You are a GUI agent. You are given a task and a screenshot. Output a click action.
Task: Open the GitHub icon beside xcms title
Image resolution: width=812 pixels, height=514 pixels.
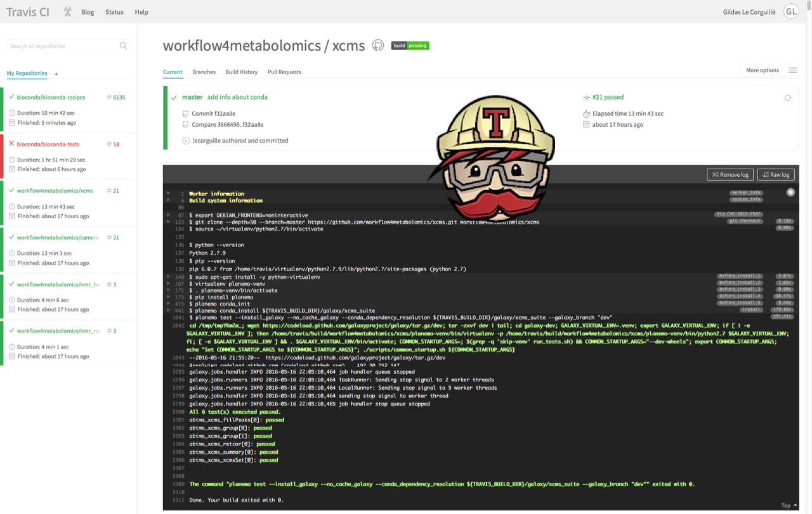[378, 46]
